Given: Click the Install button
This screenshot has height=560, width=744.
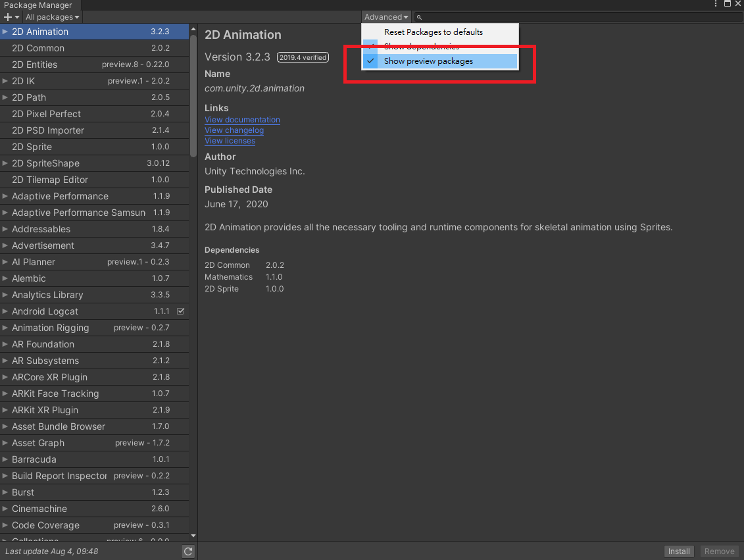Looking at the screenshot, I should coord(678,551).
